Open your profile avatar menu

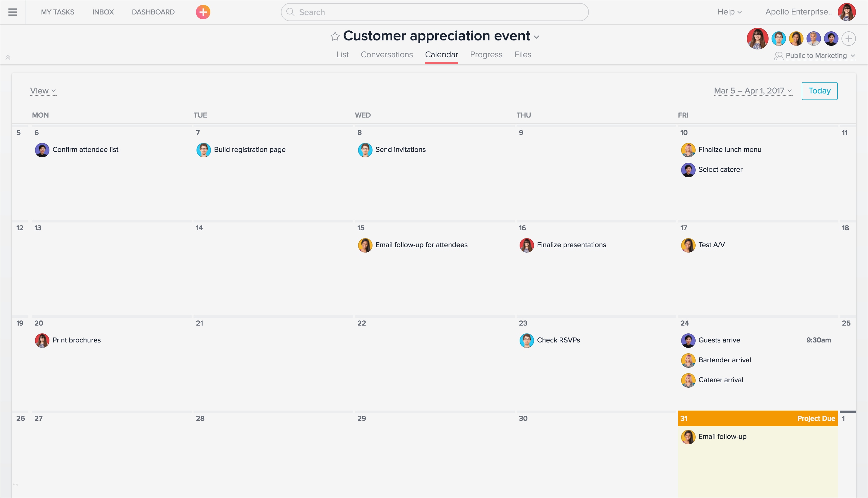coord(847,12)
